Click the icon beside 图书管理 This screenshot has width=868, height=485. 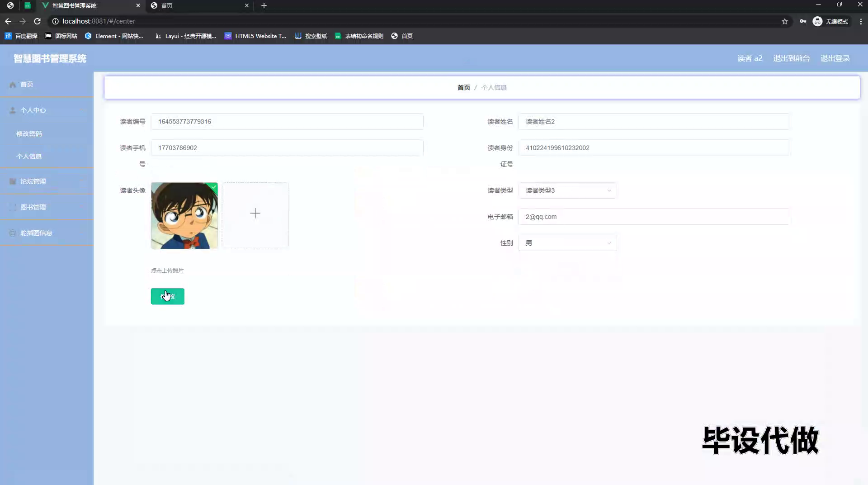click(13, 207)
